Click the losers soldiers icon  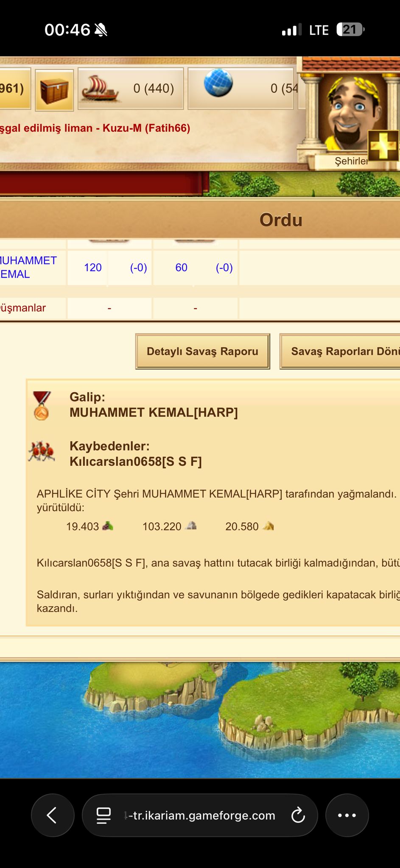coord(41,451)
